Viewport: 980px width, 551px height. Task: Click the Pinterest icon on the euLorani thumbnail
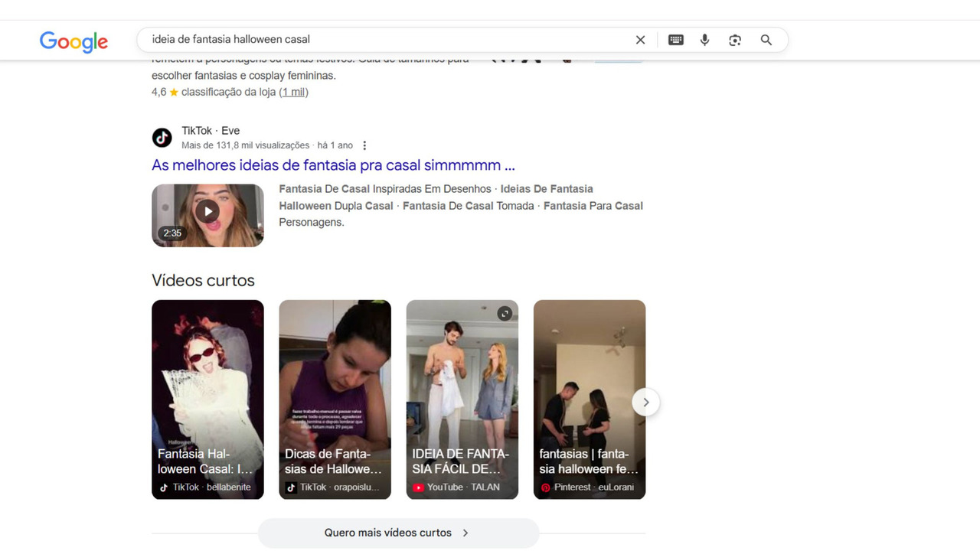[x=545, y=487]
